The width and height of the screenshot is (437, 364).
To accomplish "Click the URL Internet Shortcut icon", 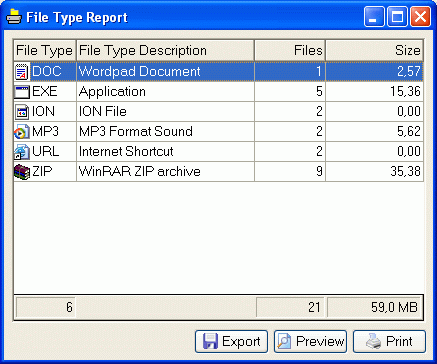I will pos(22,152).
